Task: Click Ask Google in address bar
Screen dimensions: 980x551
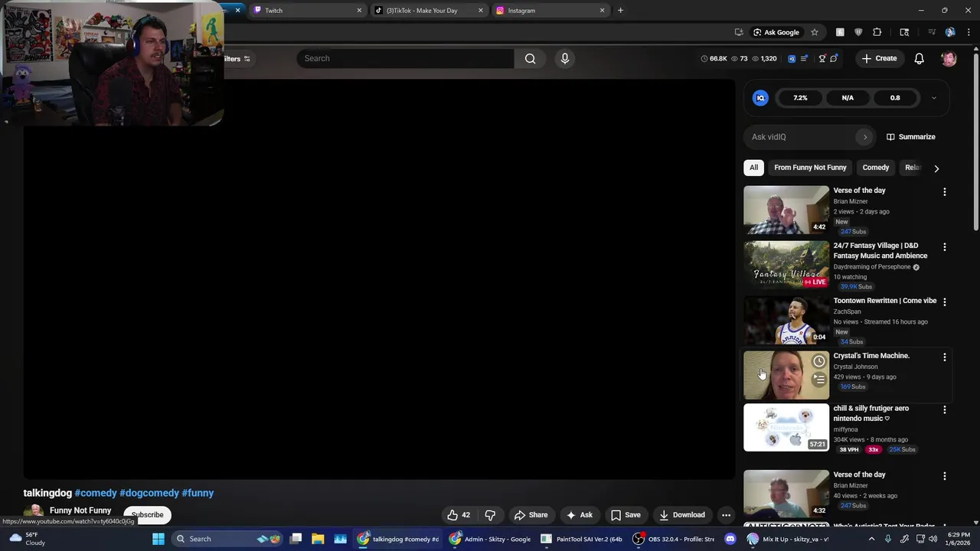Action: click(x=776, y=32)
